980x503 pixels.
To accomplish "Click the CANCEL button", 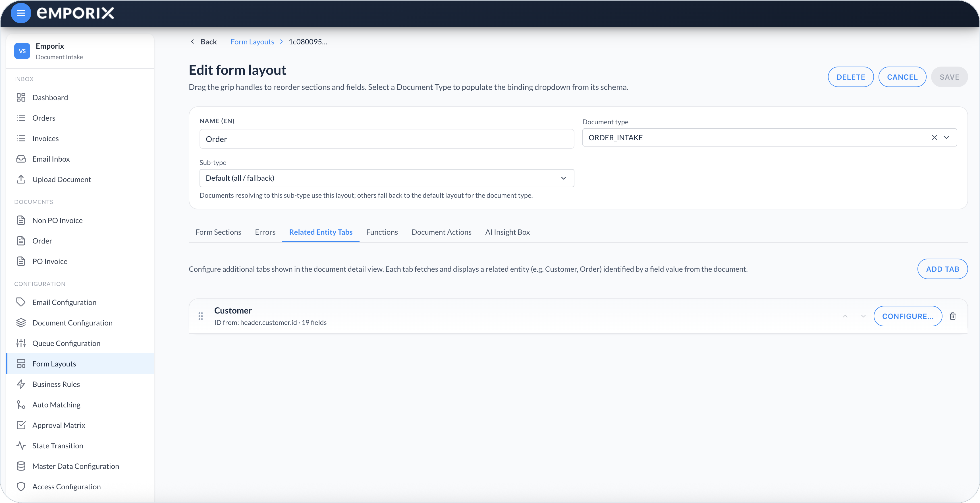I will (902, 77).
